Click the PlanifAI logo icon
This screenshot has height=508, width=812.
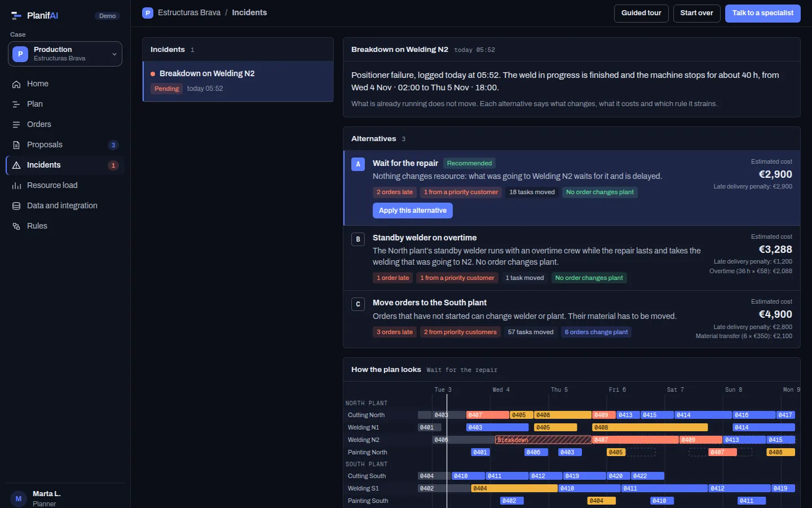coord(16,15)
